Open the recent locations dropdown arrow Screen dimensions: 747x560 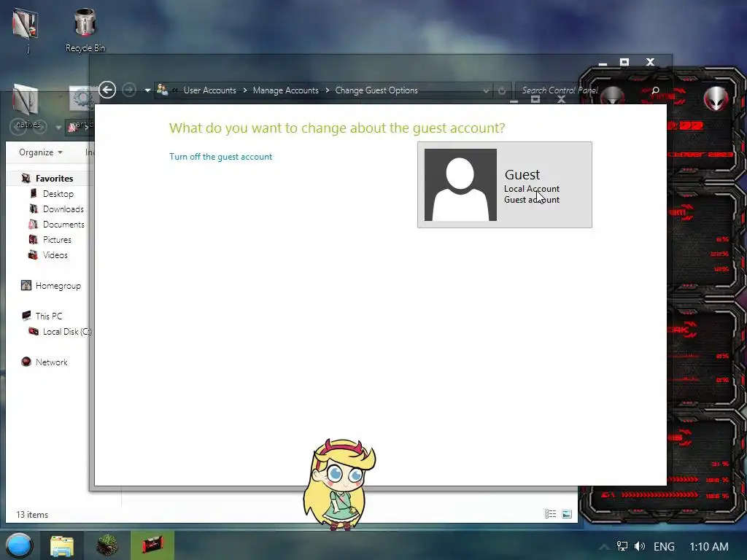pos(147,90)
